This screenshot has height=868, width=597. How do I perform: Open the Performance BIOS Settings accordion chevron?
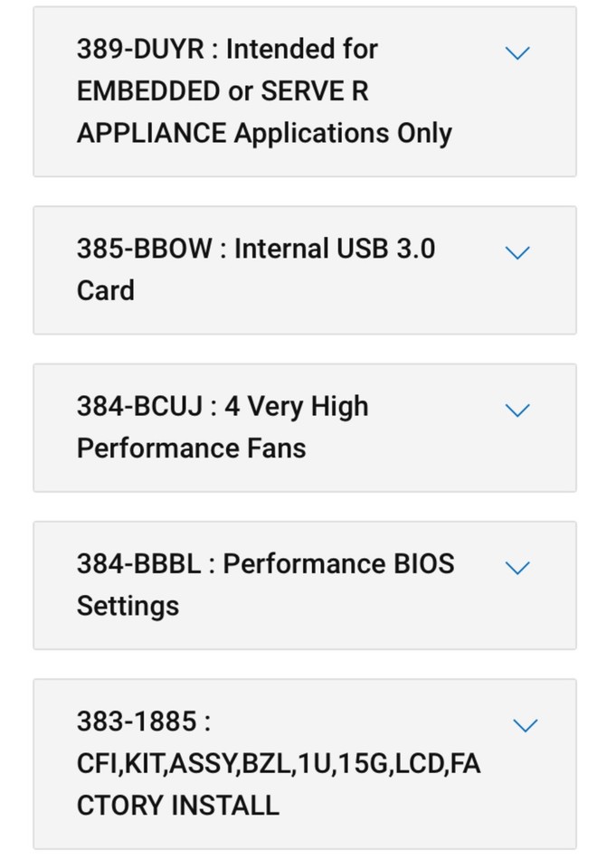518,567
